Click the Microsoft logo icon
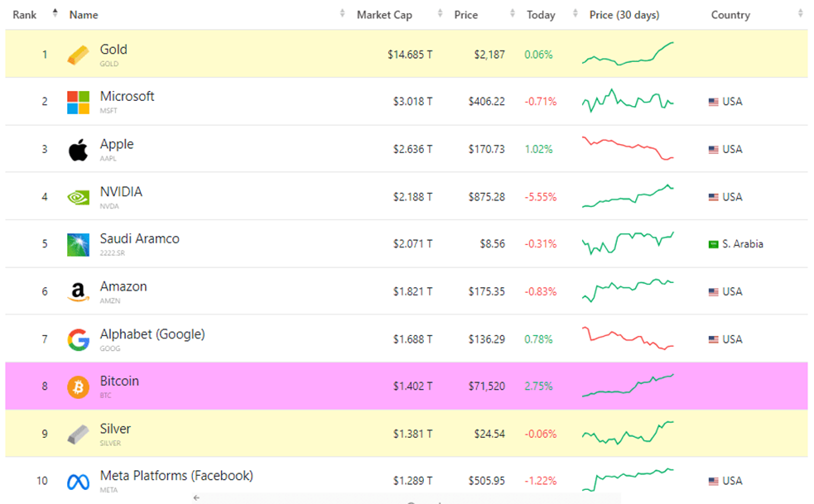This screenshot has width=814, height=504. [78, 103]
